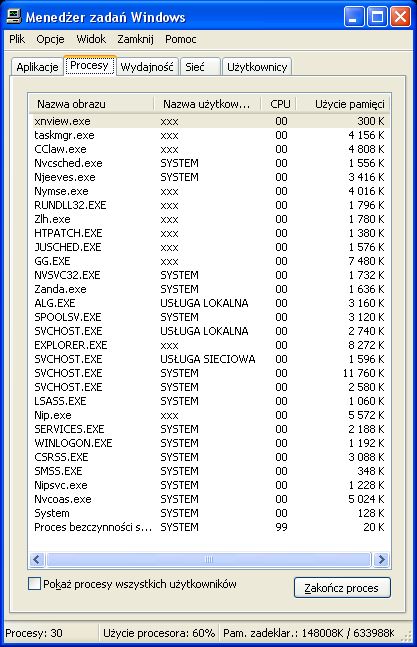Click the Task Manager title bar icon

pos(14,17)
